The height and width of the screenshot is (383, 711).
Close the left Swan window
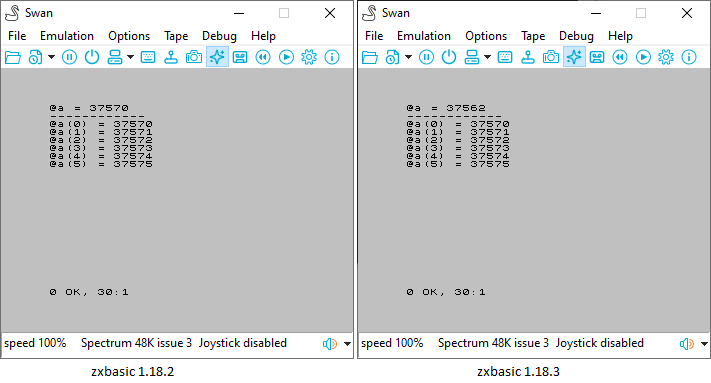pos(330,13)
